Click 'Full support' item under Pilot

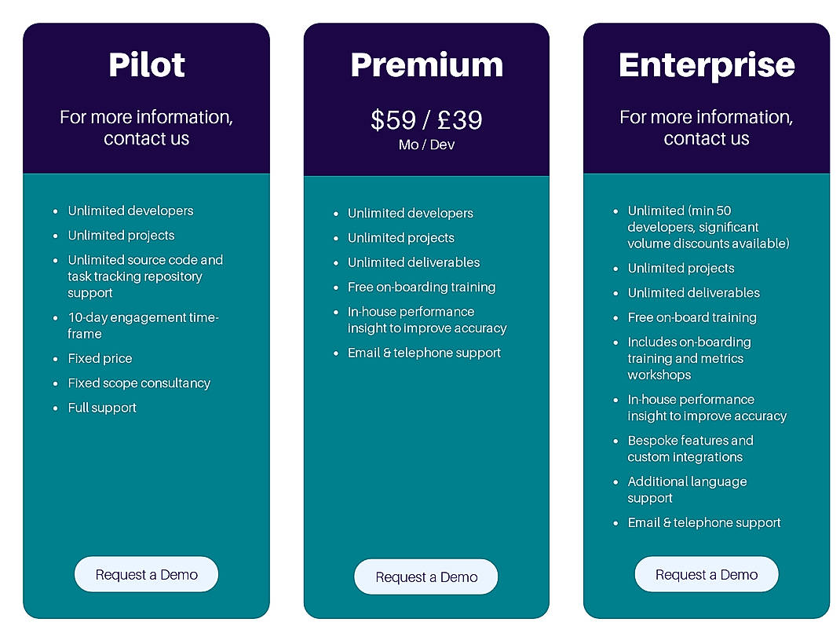[102, 408]
